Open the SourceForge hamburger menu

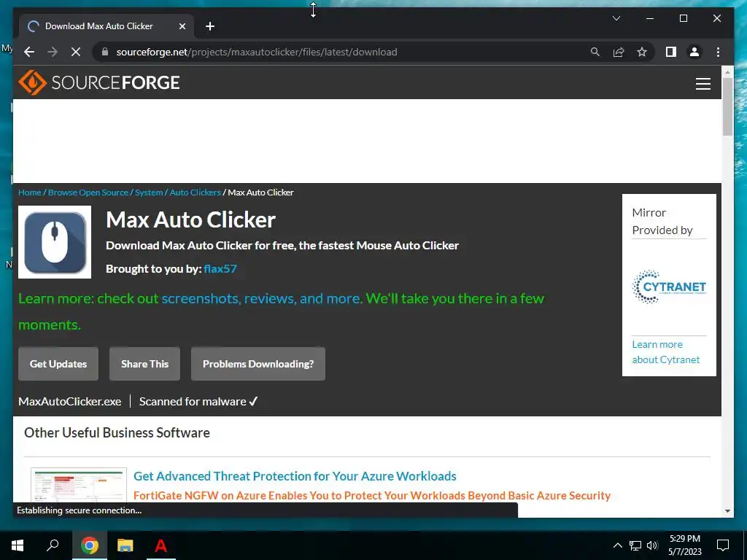[x=703, y=83]
